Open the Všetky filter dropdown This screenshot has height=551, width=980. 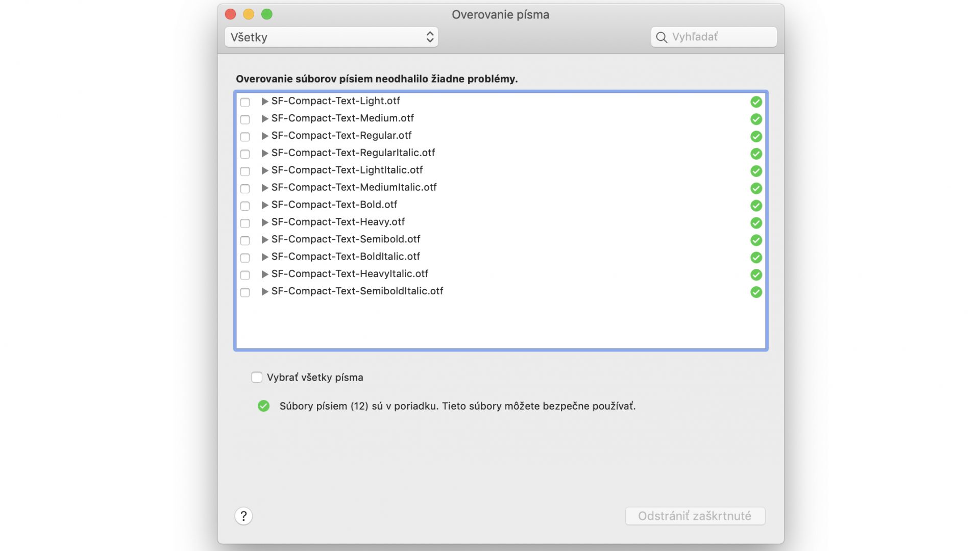pyautogui.click(x=331, y=37)
